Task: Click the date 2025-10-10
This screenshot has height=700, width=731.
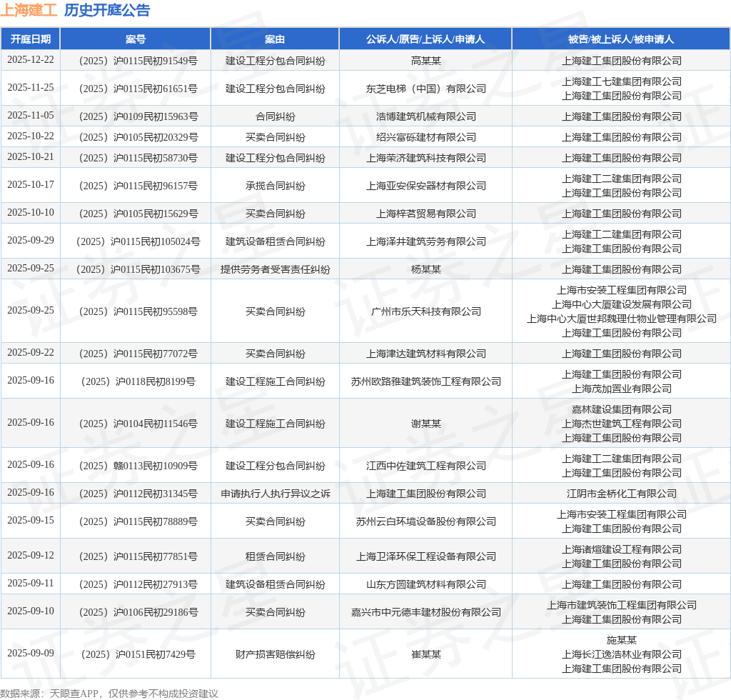Action: coord(31,213)
